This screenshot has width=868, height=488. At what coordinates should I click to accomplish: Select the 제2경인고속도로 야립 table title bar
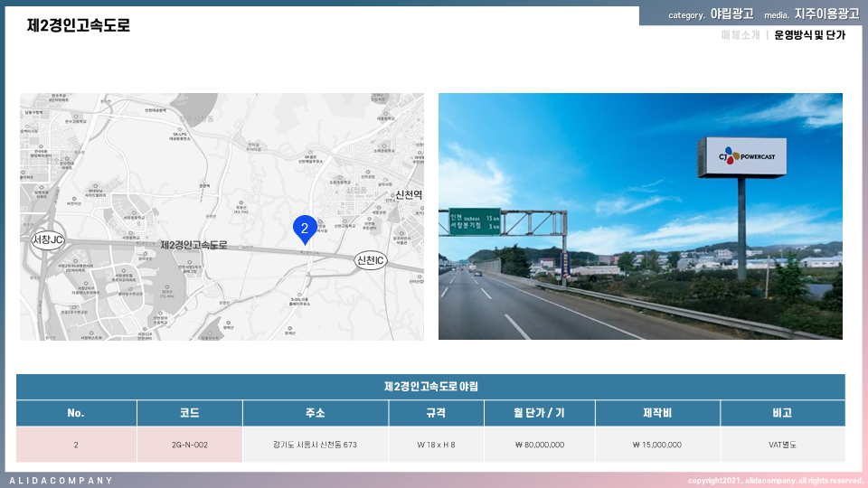pos(430,387)
